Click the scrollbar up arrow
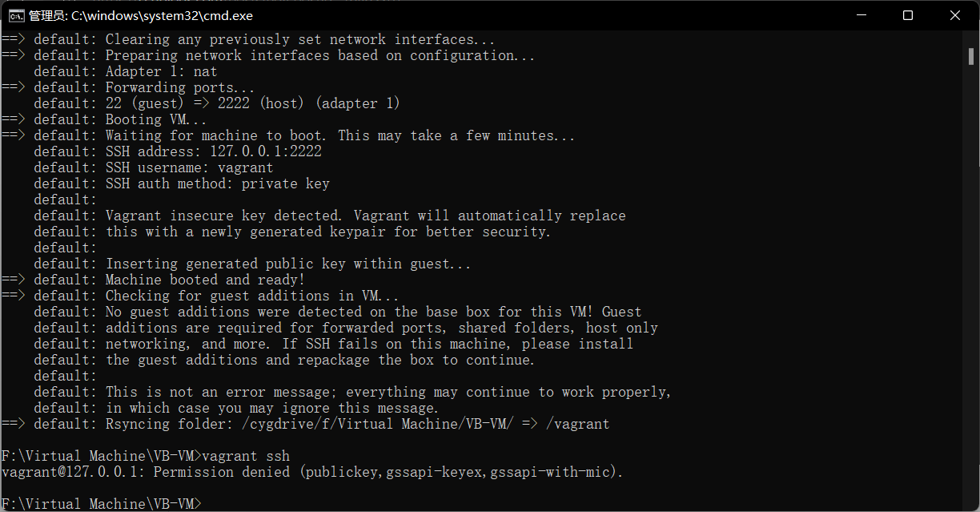980x512 pixels. click(x=971, y=38)
